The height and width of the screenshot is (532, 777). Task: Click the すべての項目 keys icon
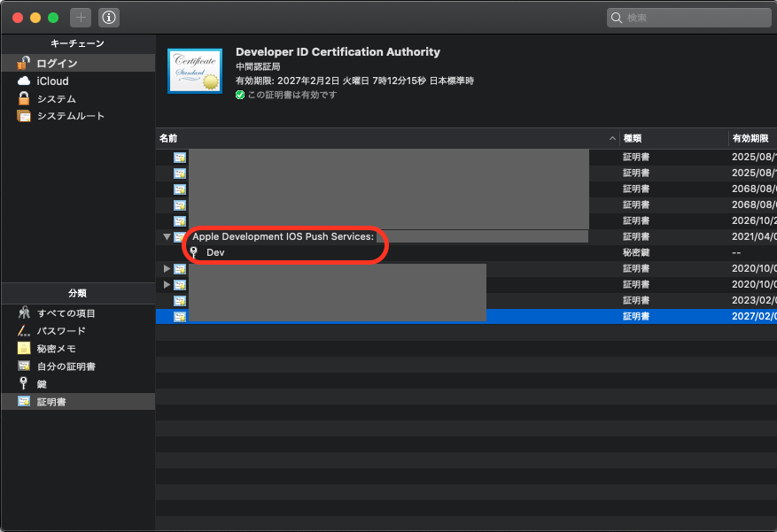24,312
